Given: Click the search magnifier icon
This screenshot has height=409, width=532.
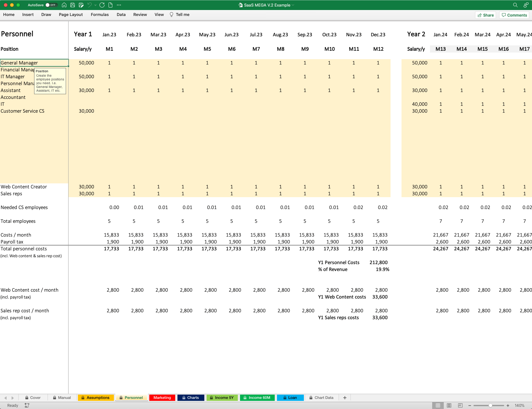Looking at the screenshot, I should [x=515, y=5].
